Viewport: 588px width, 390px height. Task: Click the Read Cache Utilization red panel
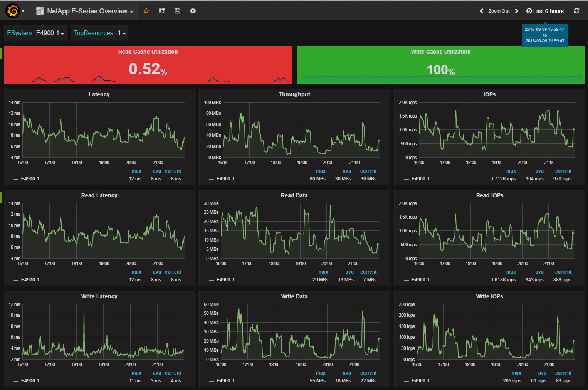pos(148,66)
